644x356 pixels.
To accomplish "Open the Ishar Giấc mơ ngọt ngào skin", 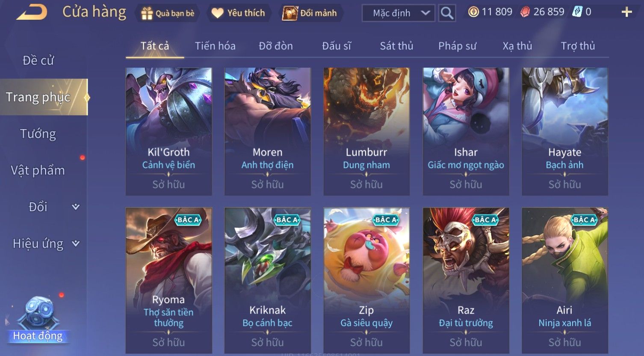I will coord(466,131).
